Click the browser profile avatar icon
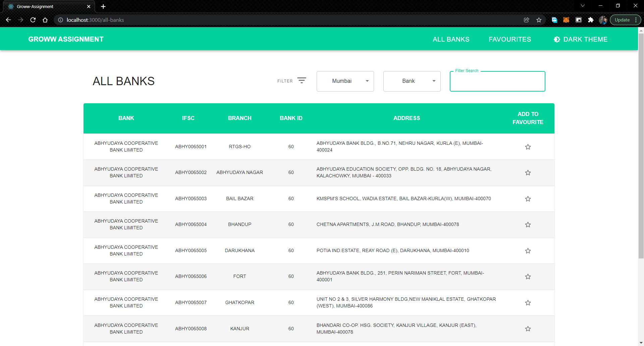Image resolution: width=644 pixels, height=346 pixels. pos(603,20)
